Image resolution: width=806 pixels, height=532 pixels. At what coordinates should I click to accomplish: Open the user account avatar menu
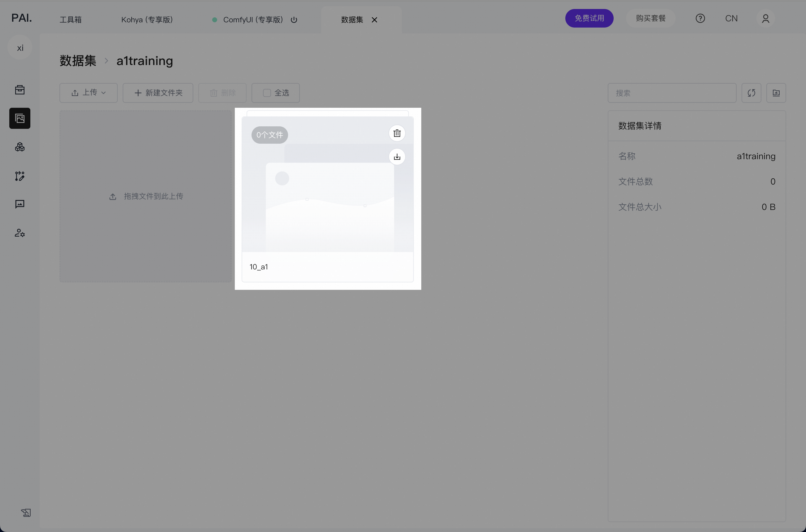point(765,18)
